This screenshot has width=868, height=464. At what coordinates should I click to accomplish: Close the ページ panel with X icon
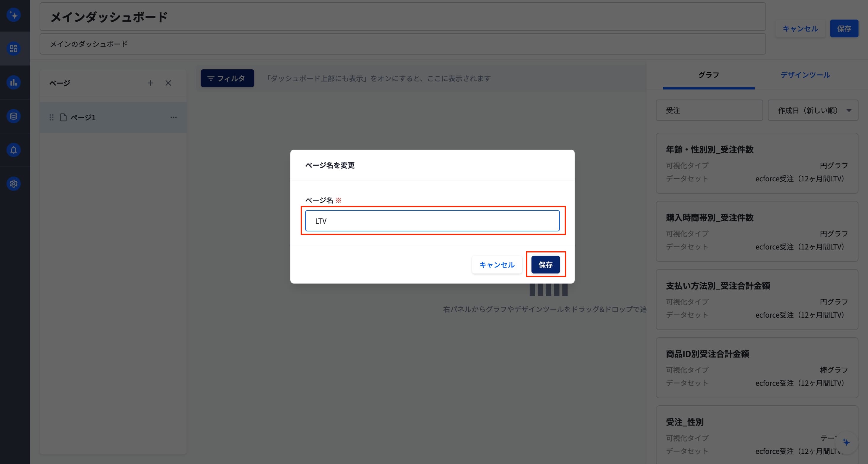pyautogui.click(x=168, y=83)
